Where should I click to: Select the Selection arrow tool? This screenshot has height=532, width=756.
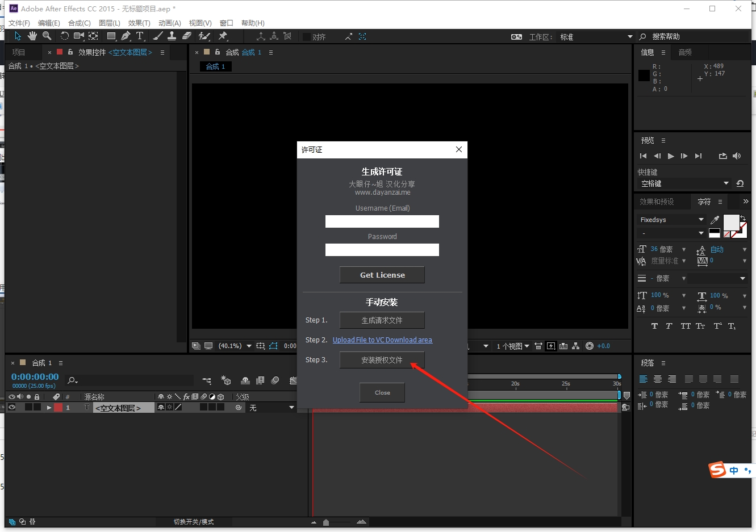click(x=18, y=36)
